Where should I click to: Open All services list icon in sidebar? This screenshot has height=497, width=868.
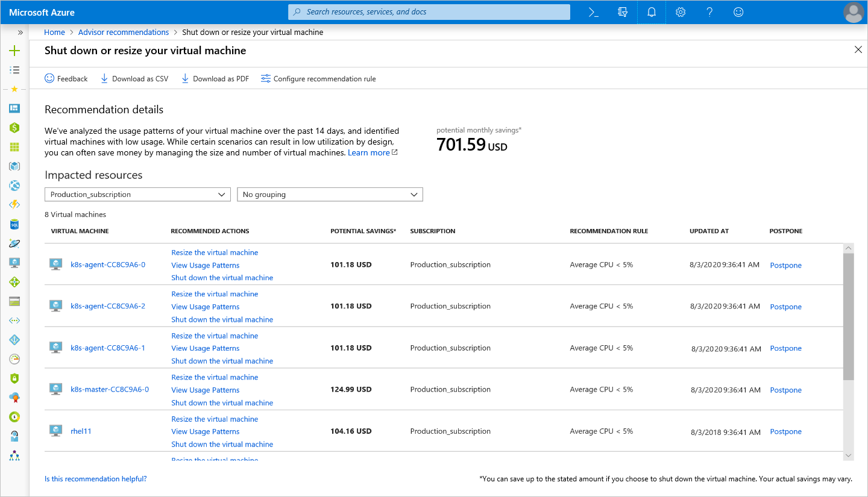tap(14, 70)
